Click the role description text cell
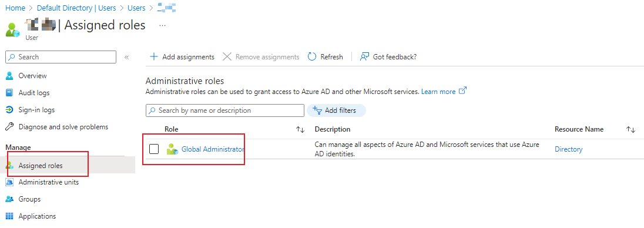 click(x=427, y=149)
